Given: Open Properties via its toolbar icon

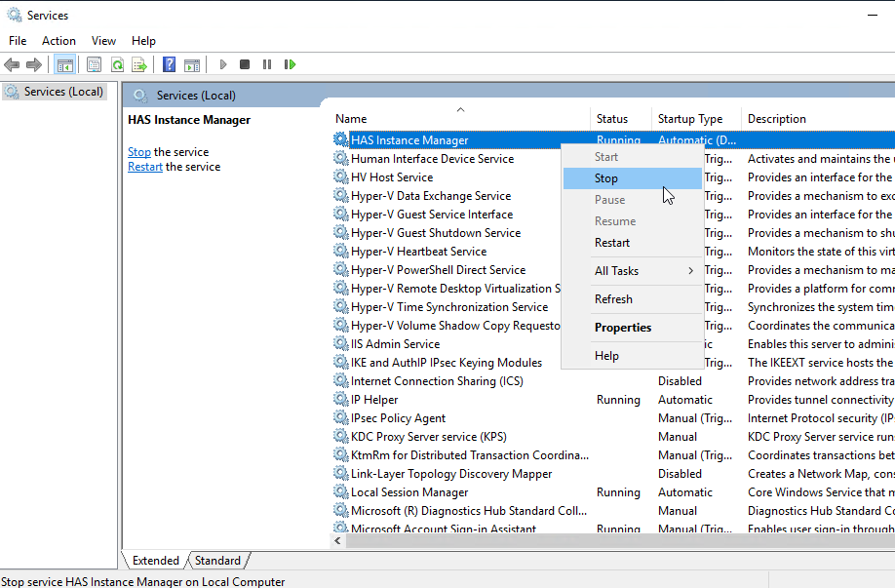Looking at the screenshot, I should 94,64.
